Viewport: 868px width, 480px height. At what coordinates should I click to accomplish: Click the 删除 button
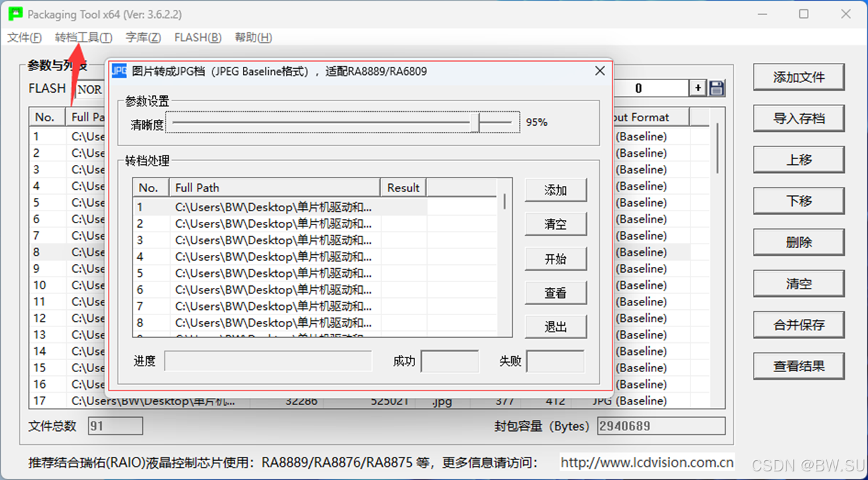click(x=798, y=242)
